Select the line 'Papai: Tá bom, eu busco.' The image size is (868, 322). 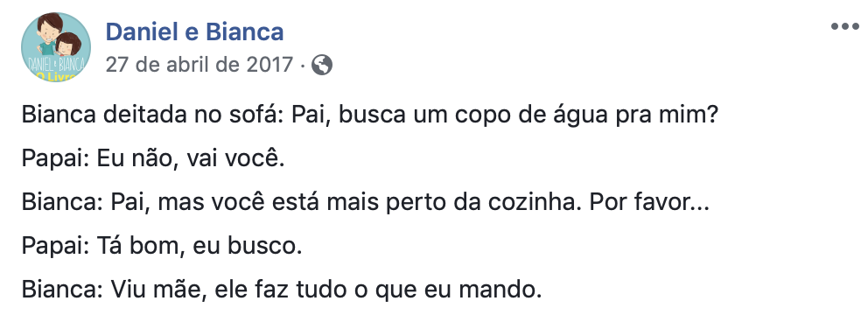pyautogui.click(x=162, y=246)
